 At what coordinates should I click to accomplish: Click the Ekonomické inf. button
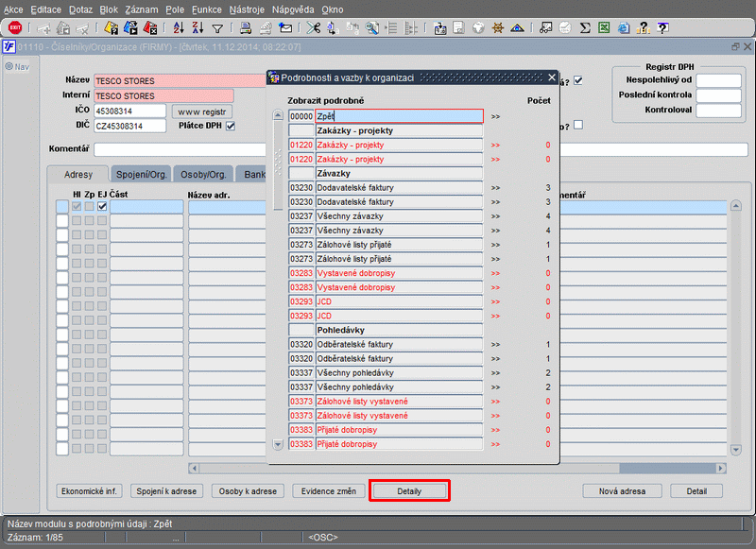tap(89, 491)
